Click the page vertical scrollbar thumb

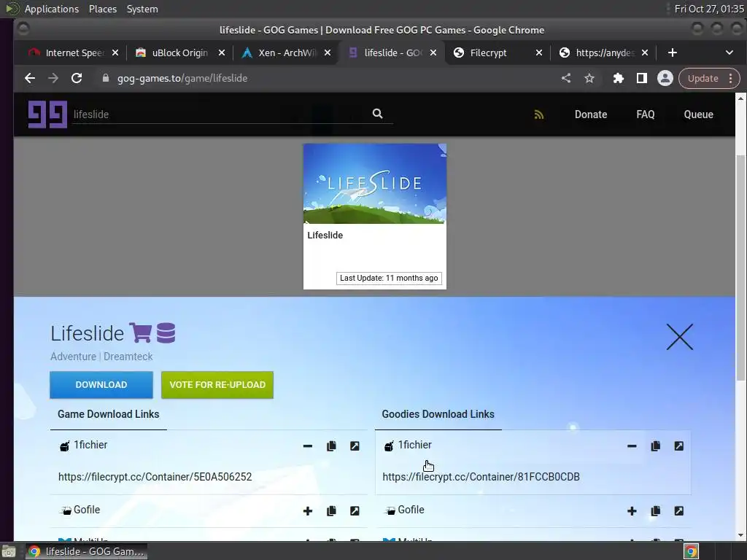click(740, 267)
